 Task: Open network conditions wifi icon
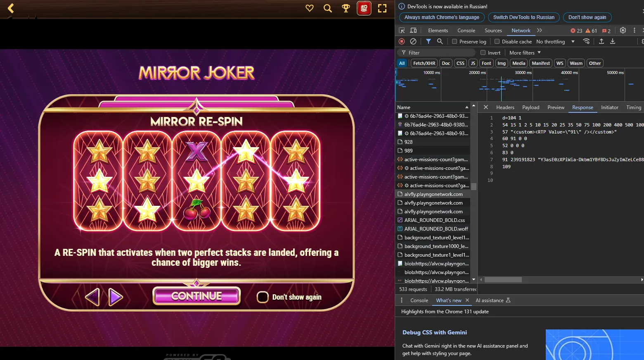pos(586,41)
